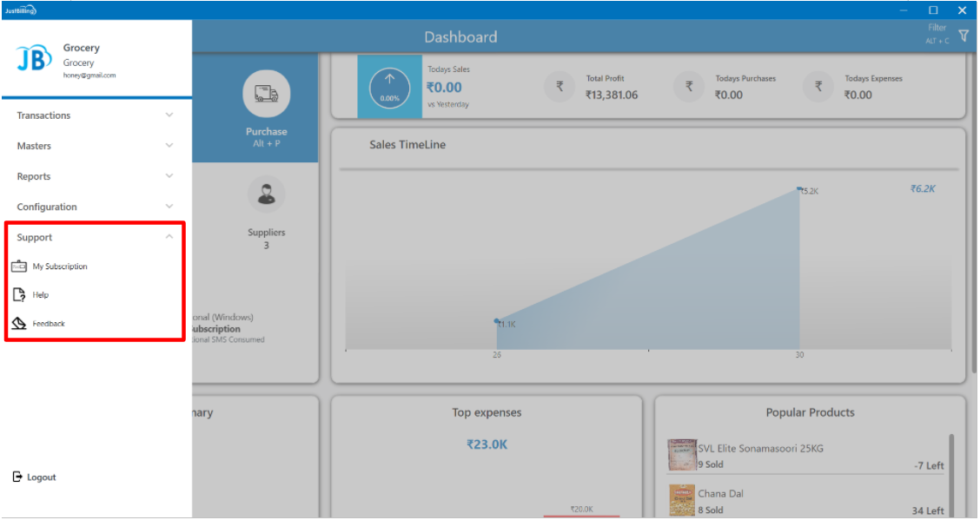The width and height of the screenshot is (980, 520).
Task: Click the Suppliers person icon
Action: tap(266, 194)
